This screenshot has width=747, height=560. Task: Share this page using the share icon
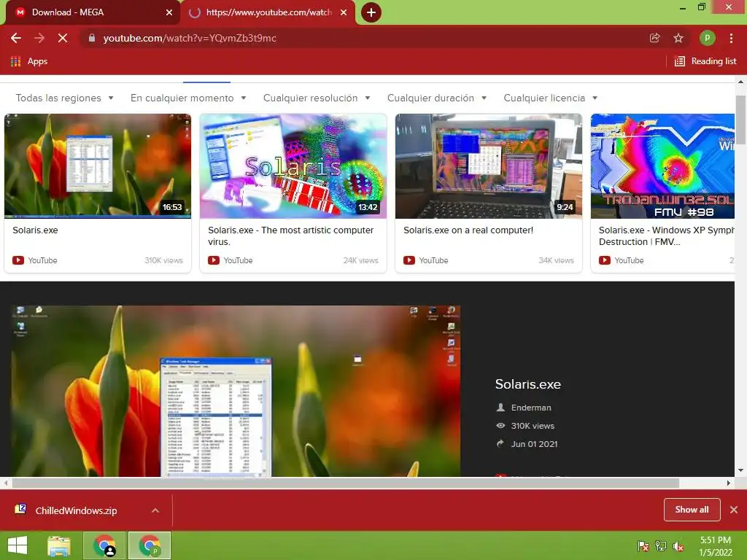tap(655, 38)
